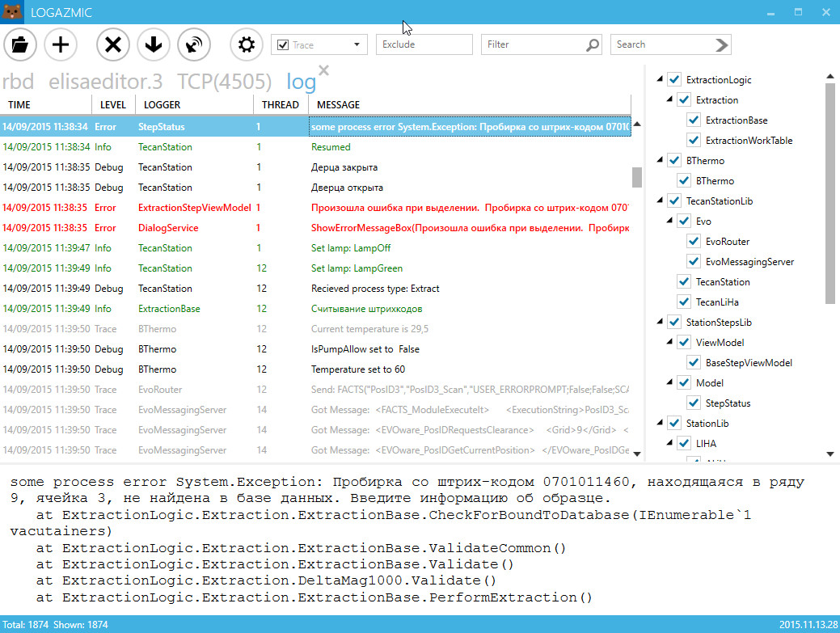Collapse the Extraction tree node

point(669,99)
